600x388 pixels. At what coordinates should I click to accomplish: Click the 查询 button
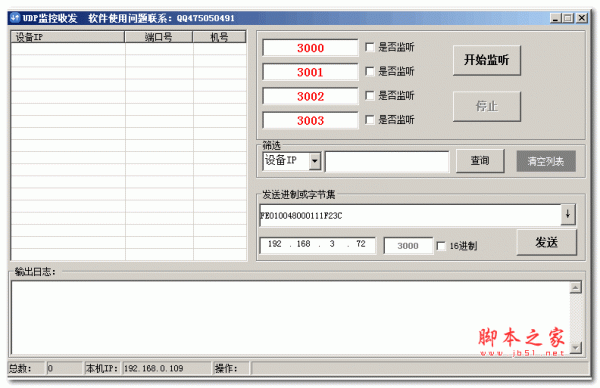tap(480, 161)
